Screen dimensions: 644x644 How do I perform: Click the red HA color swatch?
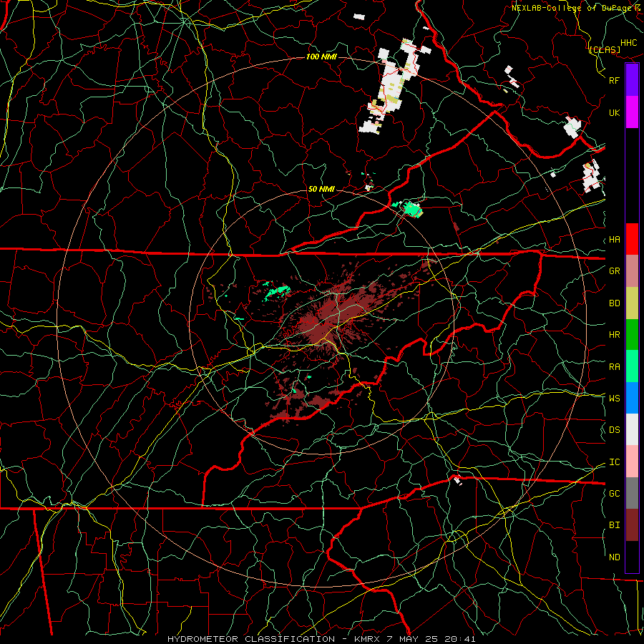(x=632, y=239)
